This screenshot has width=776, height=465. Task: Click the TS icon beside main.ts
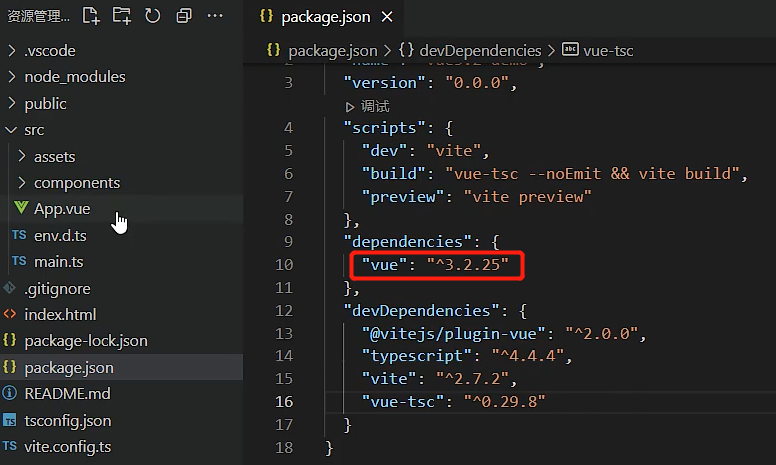(19, 261)
